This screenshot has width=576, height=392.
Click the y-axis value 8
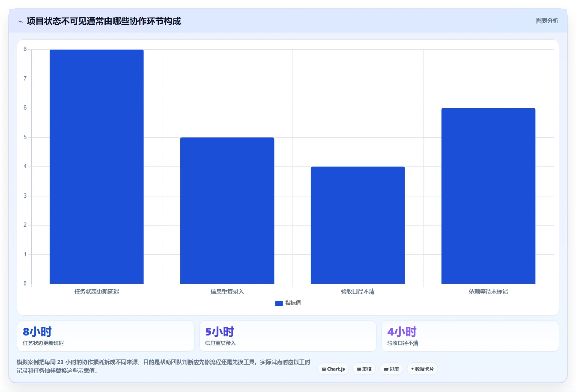tap(25, 49)
